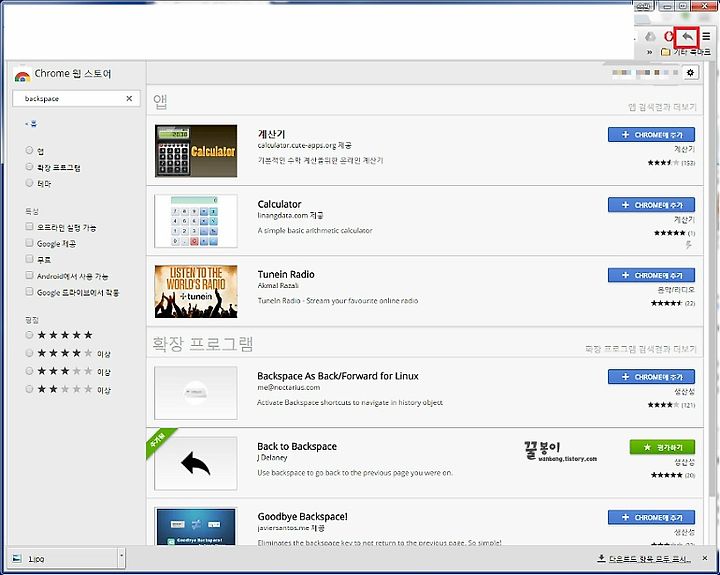Expand the hidden bookmarks chevron
Image resolution: width=720 pixels, height=575 pixels.
point(649,52)
